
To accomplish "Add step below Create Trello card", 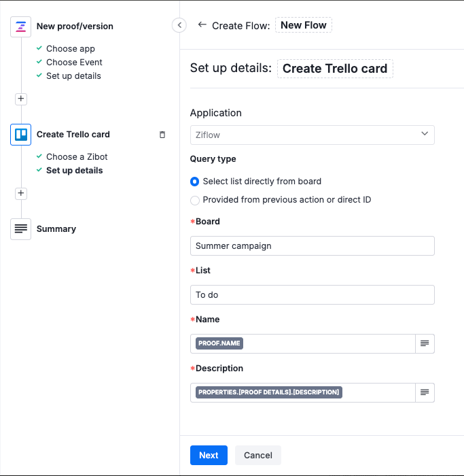I will [21, 193].
